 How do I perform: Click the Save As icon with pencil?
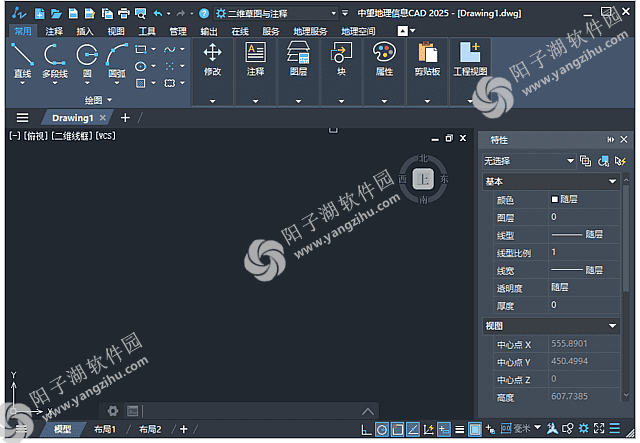coord(90,13)
